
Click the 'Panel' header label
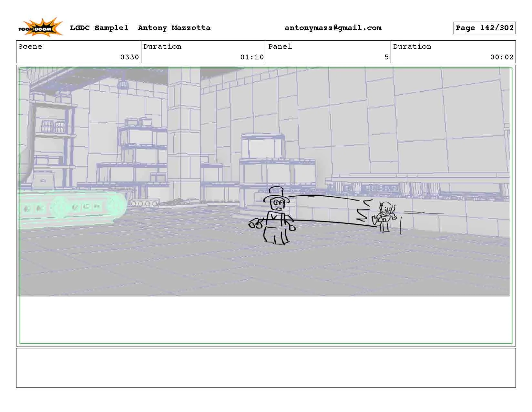coord(280,46)
